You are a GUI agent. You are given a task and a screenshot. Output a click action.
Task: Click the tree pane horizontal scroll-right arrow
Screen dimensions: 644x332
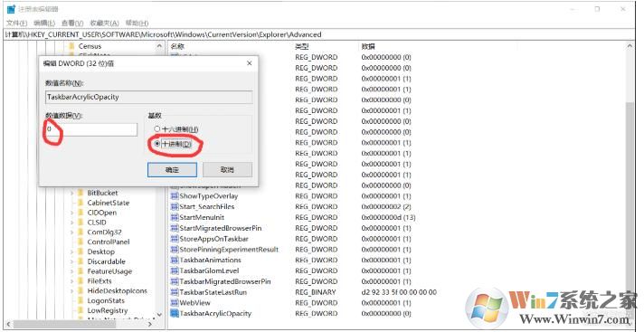coord(150,324)
